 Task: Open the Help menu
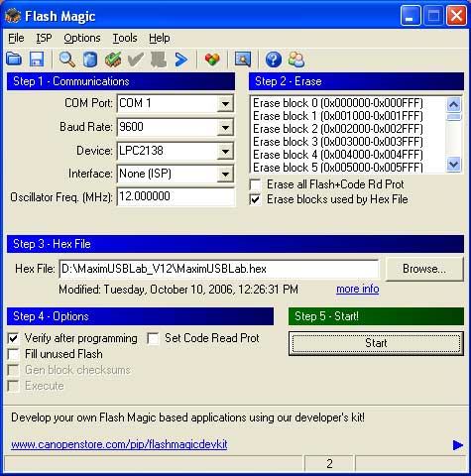pos(160,38)
